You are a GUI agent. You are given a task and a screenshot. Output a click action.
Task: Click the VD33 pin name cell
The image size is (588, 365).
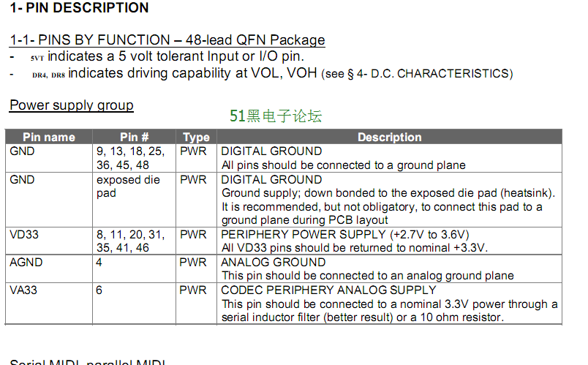(49, 241)
